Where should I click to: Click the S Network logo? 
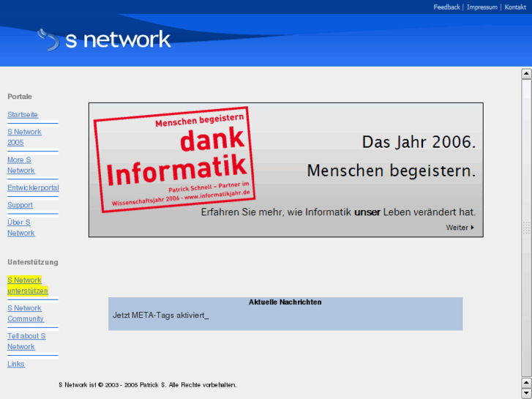tap(104, 40)
